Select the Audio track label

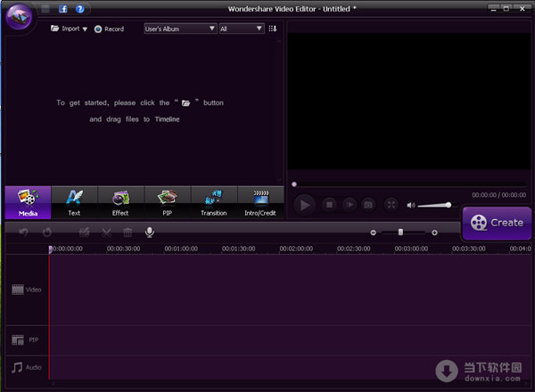27,367
